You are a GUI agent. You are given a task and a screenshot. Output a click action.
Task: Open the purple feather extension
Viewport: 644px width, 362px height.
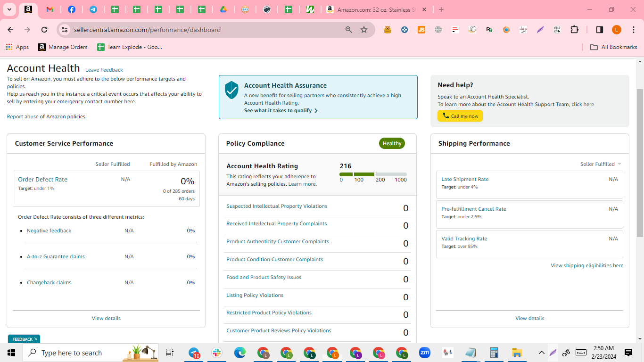click(x=540, y=30)
